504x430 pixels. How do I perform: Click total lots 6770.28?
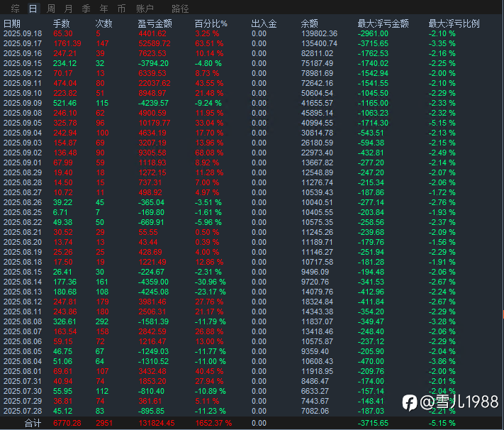(x=67, y=423)
